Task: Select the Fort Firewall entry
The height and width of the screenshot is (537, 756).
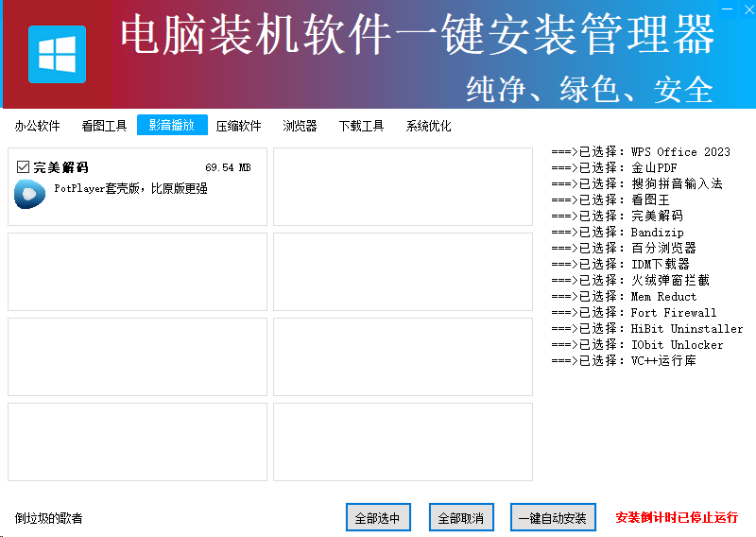Action: [x=634, y=312]
